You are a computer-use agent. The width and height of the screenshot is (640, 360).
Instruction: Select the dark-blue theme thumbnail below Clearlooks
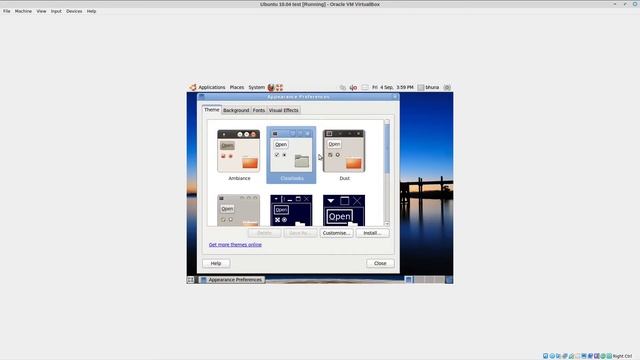[x=291, y=210]
